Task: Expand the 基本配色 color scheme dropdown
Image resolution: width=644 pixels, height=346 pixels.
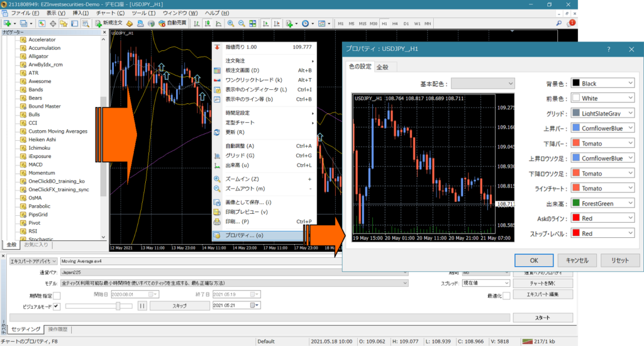Action: point(483,84)
